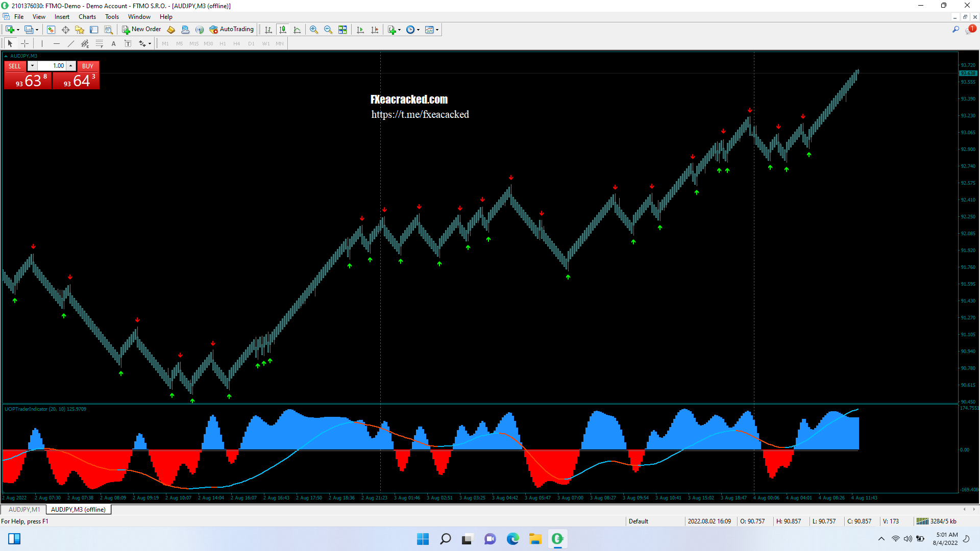Open the lot volume dropdown arrow
The image size is (980, 551).
point(32,66)
